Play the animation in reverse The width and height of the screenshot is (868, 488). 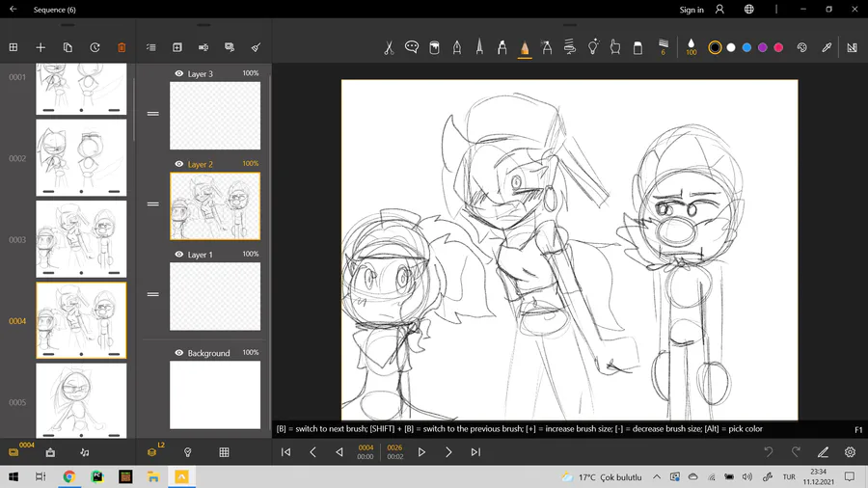(x=339, y=452)
